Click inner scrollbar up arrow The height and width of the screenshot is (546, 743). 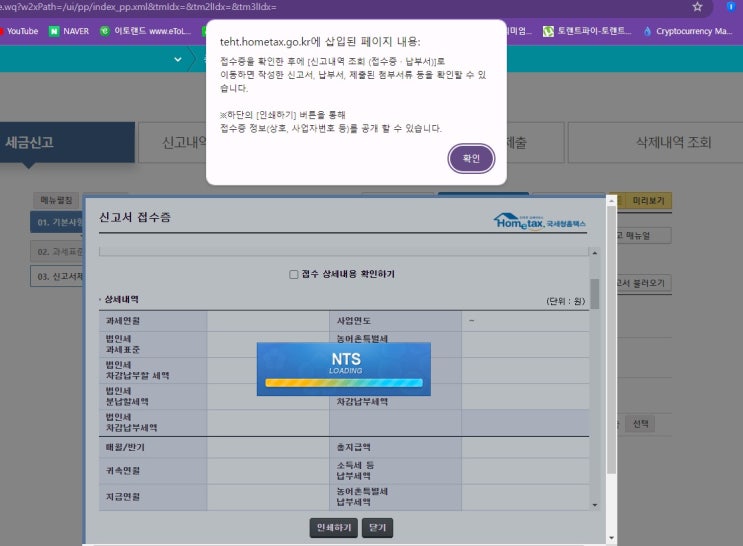point(595,253)
